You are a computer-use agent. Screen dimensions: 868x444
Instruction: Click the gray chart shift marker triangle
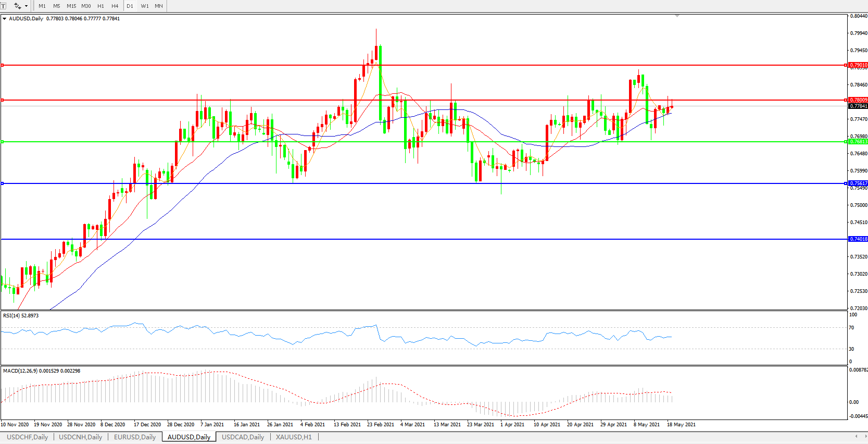pyautogui.click(x=677, y=16)
